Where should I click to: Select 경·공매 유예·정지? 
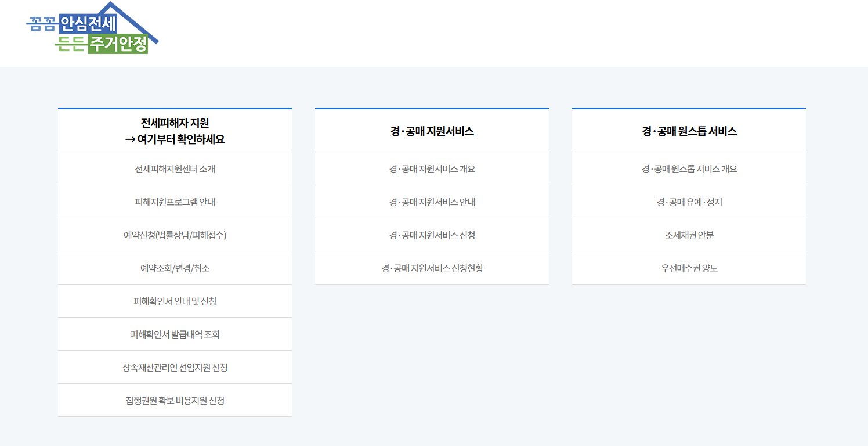pyautogui.click(x=689, y=202)
